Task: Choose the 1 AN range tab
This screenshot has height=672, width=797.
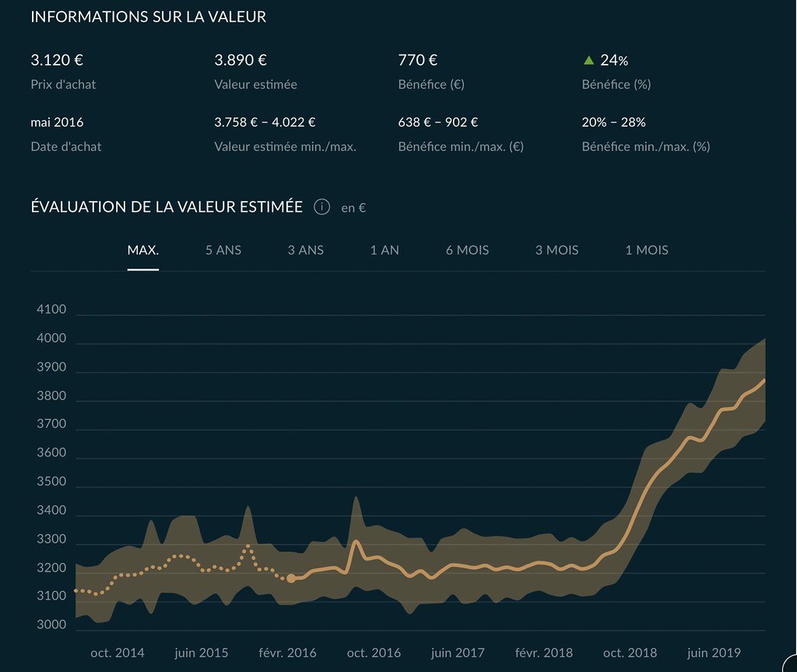Action: coord(384,250)
